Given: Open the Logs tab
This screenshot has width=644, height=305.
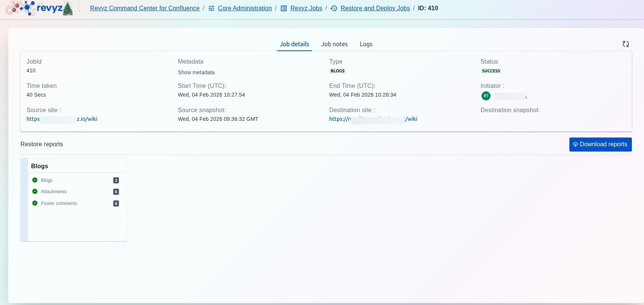Looking at the screenshot, I should 366,44.
